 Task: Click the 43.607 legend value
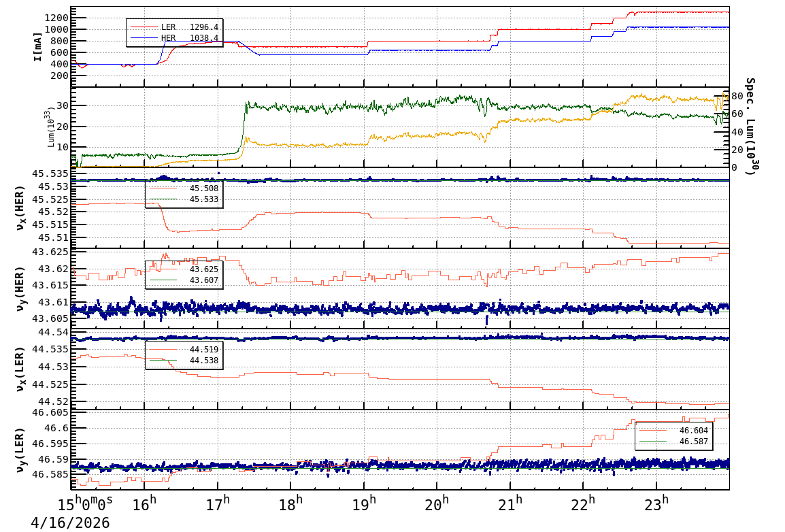tap(204, 280)
